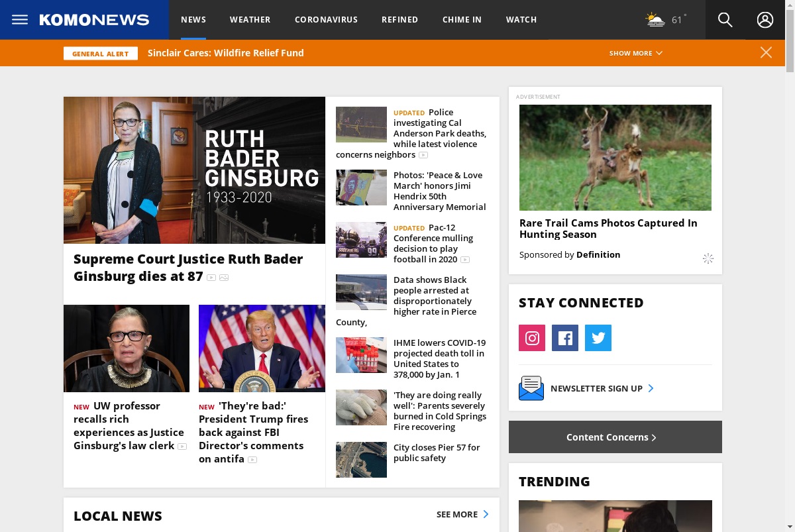795x532 pixels.
Task: Click video icon beside Ginsburg dies headline
Action: [x=211, y=278]
